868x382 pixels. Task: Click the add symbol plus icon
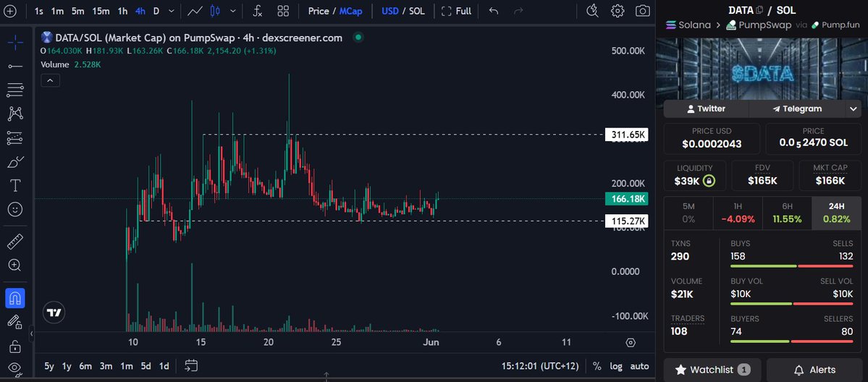(11, 11)
